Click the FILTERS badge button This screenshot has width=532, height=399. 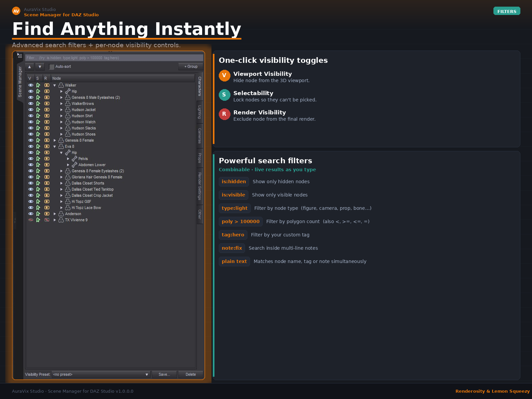coord(507,11)
